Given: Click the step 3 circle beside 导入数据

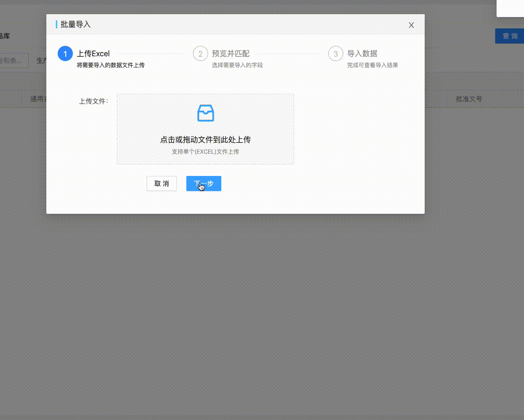Looking at the screenshot, I should 336,54.
